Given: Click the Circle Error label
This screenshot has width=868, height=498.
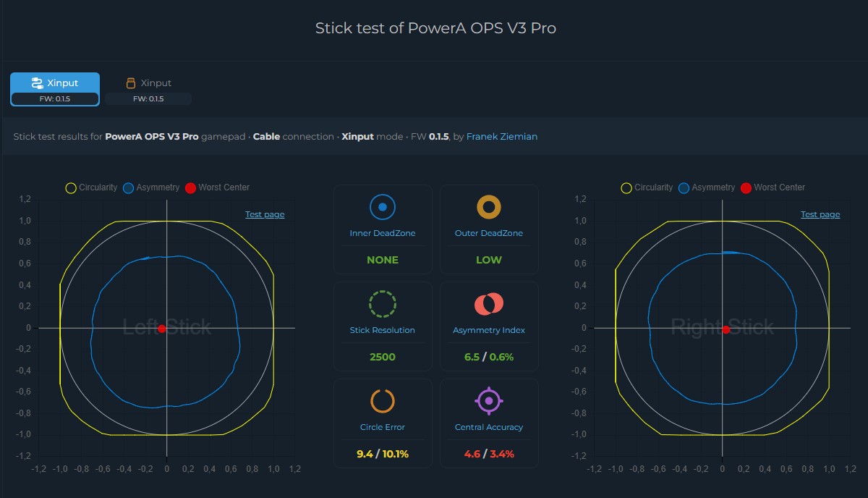Looking at the screenshot, I should coord(383,427).
